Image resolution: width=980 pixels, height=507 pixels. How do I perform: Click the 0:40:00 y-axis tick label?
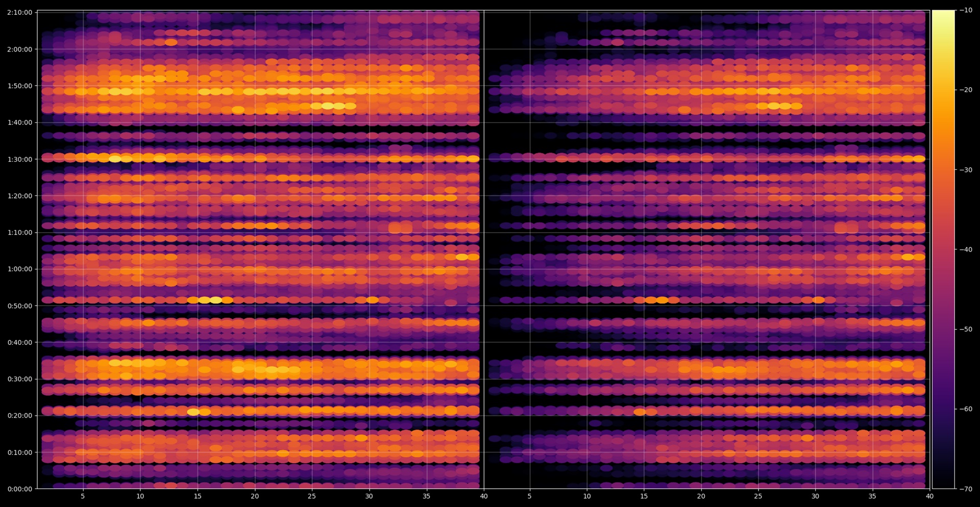tap(19, 342)
